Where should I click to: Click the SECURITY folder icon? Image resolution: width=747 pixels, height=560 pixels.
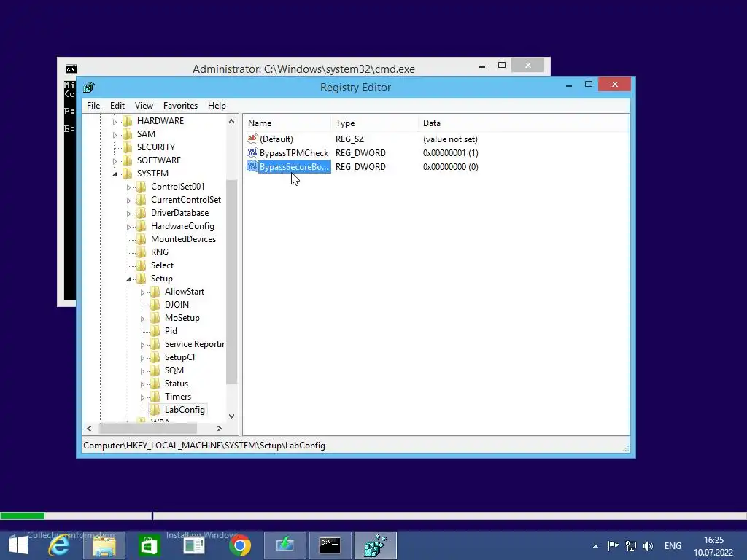(x=127, y=147)
